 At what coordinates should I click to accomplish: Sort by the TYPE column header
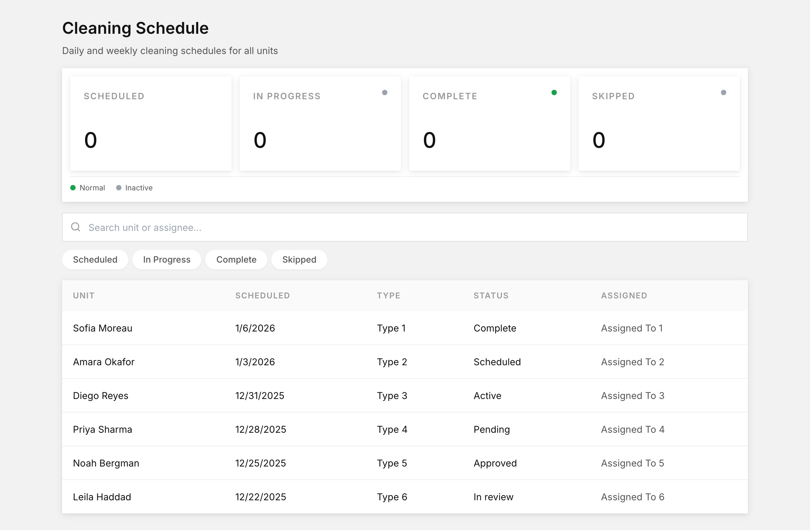[389, 296]
